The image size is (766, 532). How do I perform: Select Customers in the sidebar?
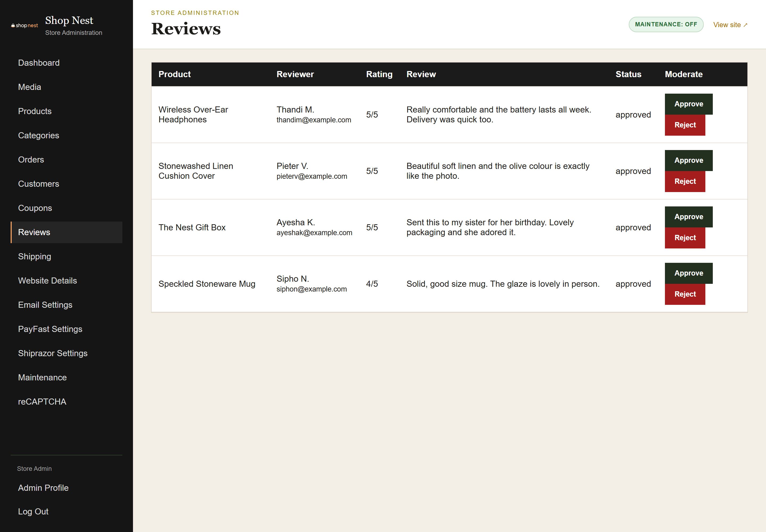[x=66, y=184]
